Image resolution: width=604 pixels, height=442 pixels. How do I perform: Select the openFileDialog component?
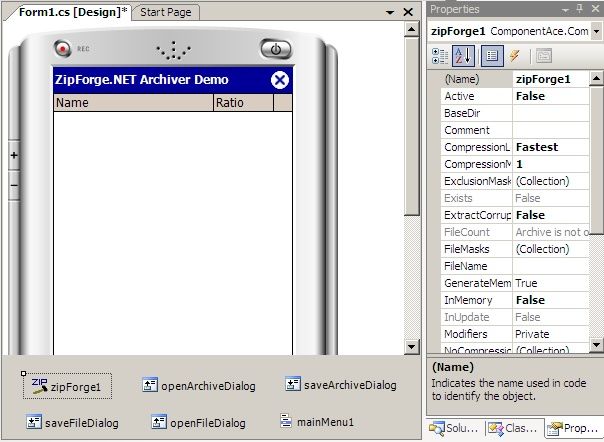(x=200, y=423)
